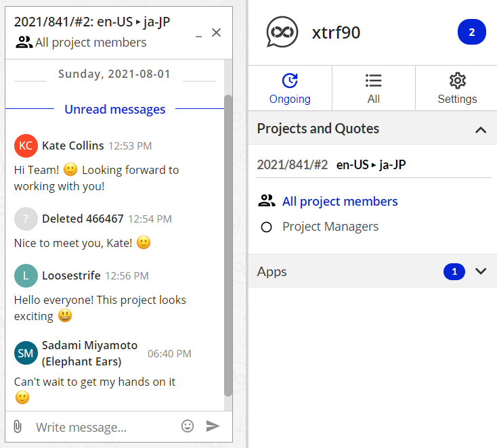Click the Apps badge showing 1

pos(454,271)
